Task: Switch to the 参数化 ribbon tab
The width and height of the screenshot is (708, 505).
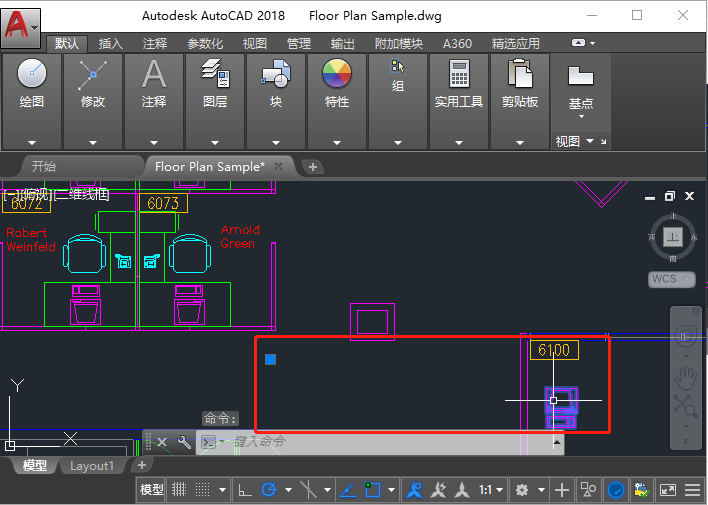Action: pyautogui.click(x=205, y=44)
